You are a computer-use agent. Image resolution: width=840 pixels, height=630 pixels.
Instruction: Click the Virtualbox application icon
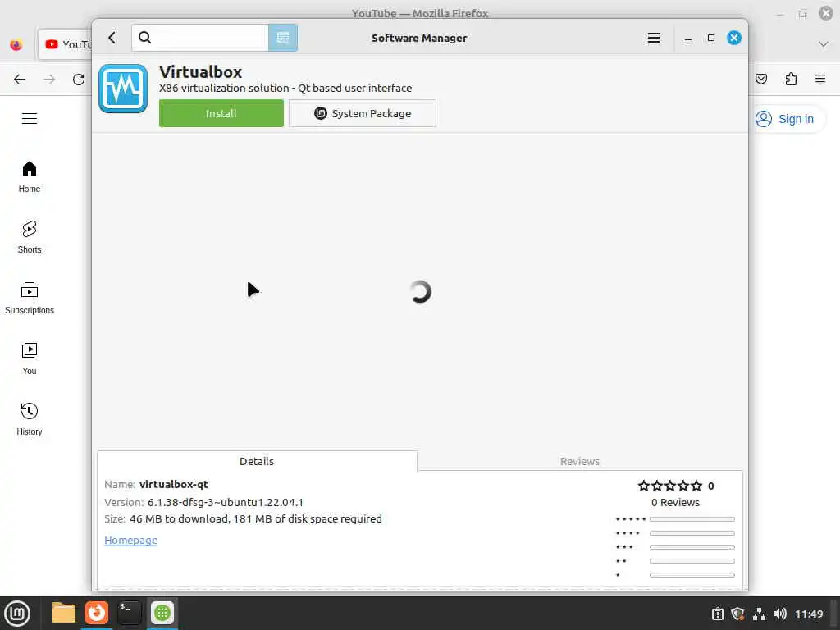coord(123,89)
